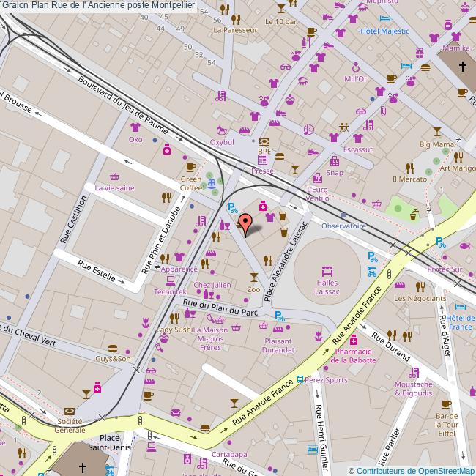Select the Big Mama bar icon
The height and width of the screenshot is (476, 476).
pos(436,132)
